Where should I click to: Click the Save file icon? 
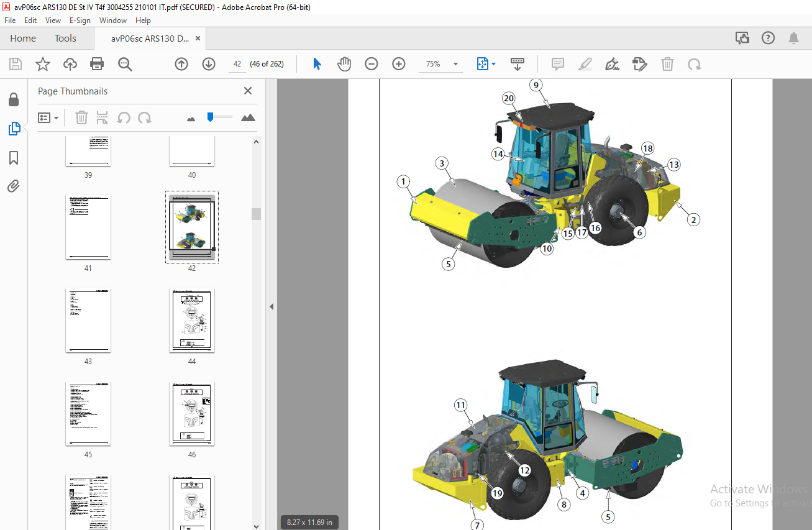16,64
